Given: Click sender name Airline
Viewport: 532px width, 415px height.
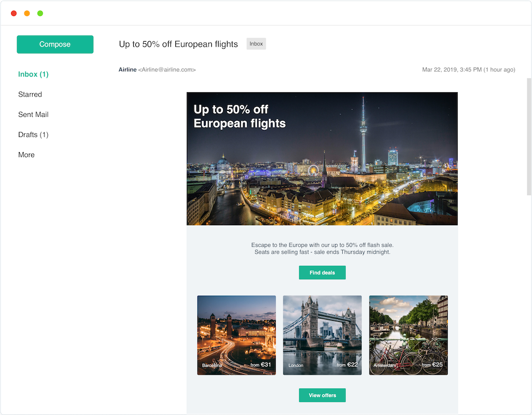Looking at the screenshot, I should coord(128,69).
